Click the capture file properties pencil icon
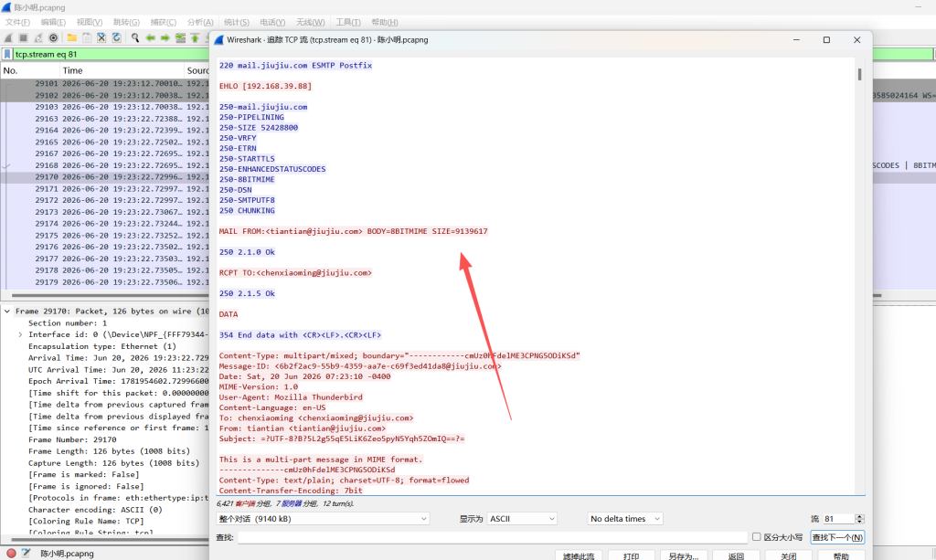The height and width of the screenshot is (560, 936). point(26,553)
